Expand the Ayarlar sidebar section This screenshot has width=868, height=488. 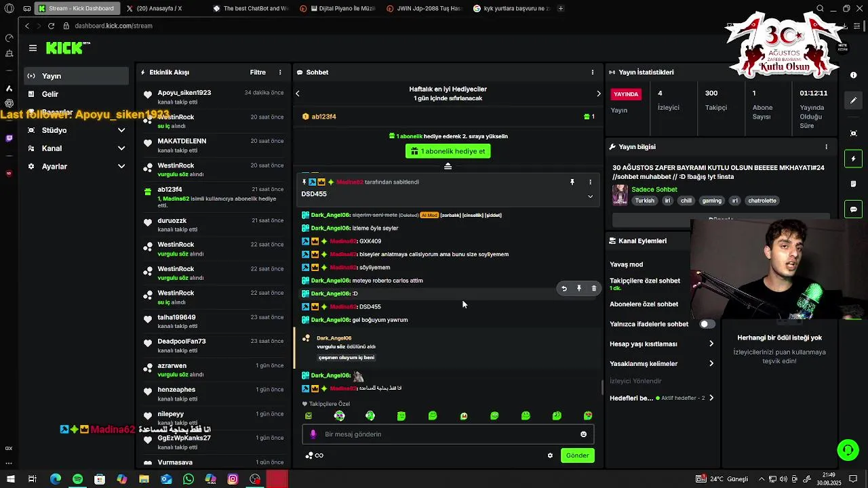click(121, 167)
